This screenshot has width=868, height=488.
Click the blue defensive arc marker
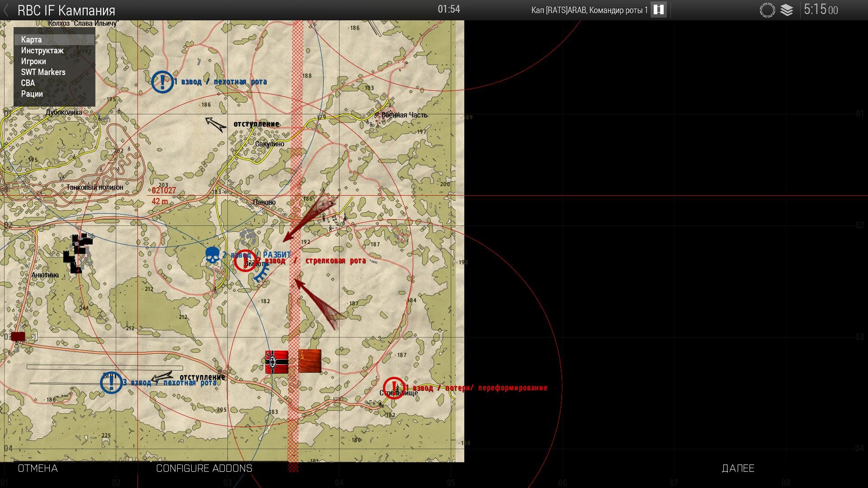261,273
